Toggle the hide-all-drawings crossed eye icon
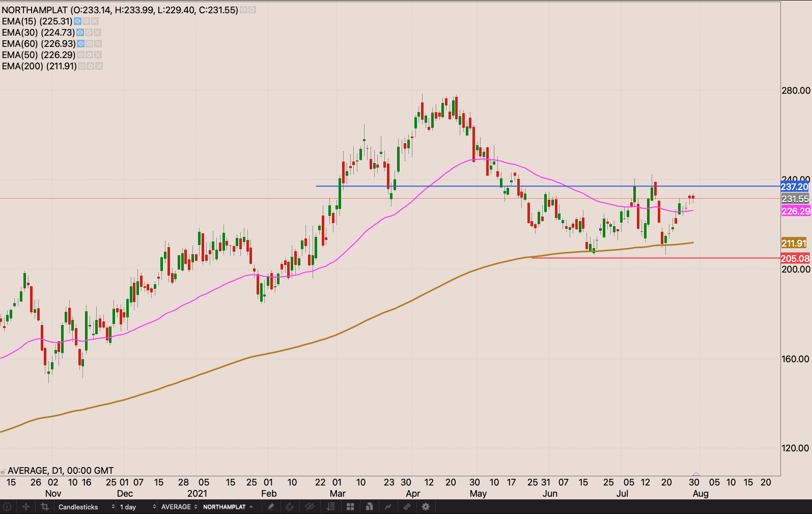 click(x=309, y=507)
